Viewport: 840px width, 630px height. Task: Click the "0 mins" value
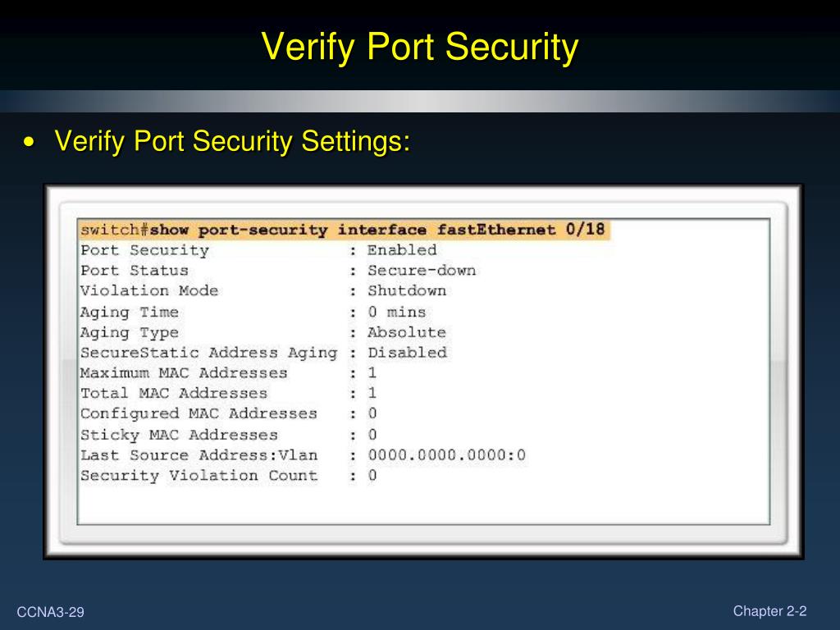[397, 312]
